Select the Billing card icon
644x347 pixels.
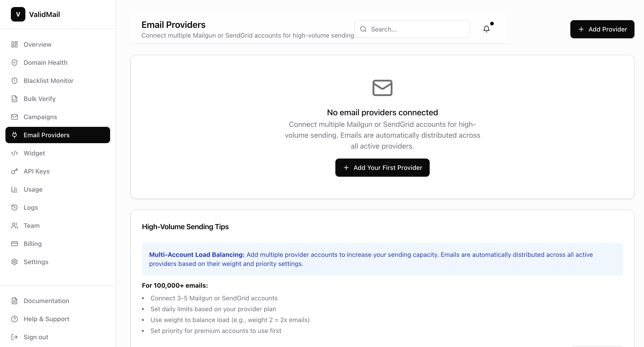(14, 243)
